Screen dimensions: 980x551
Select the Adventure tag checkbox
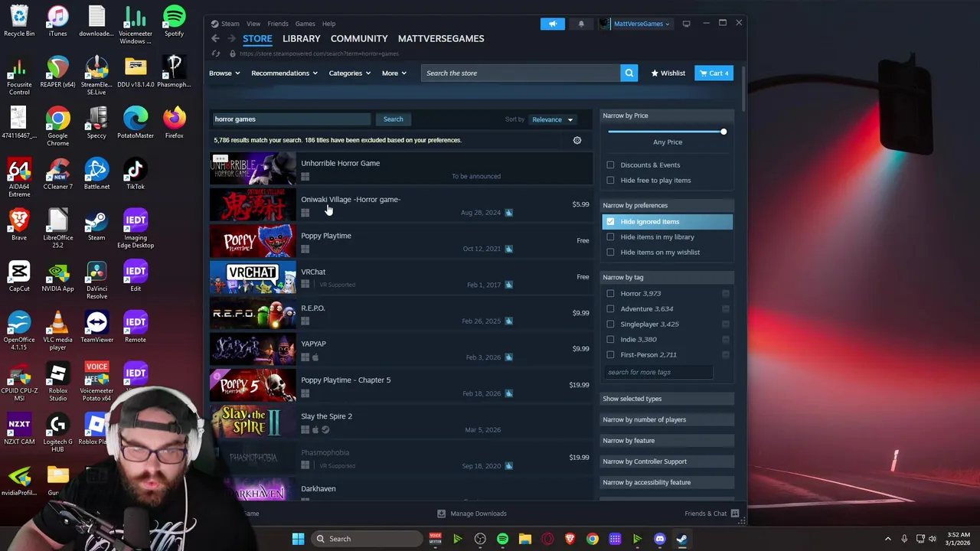pyautogui.click(x=610, y=308)
